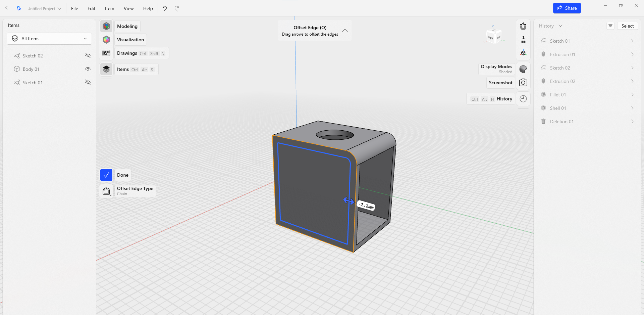
Task: Open the History clock icon
Action: point(523,99)
